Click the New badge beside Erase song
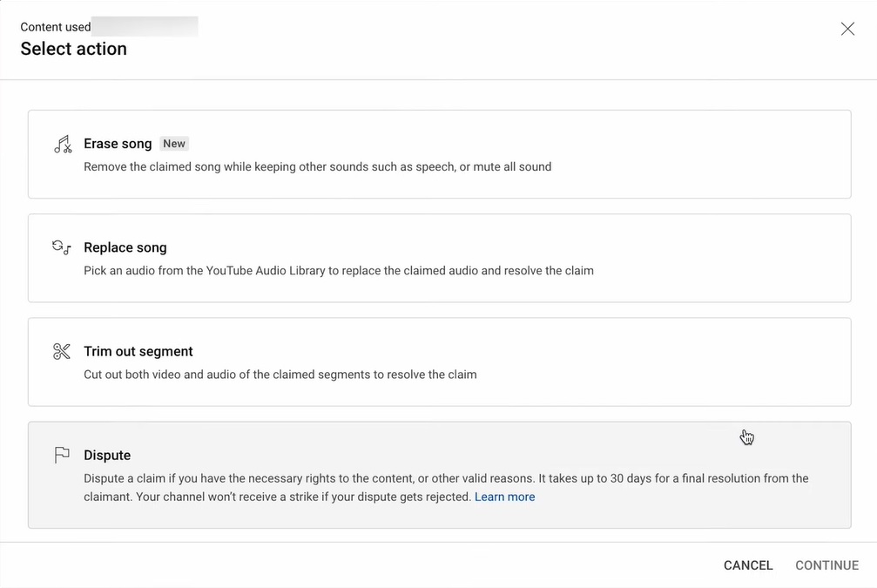Screen dimensions: 877x588 click(x=174, y=144)
